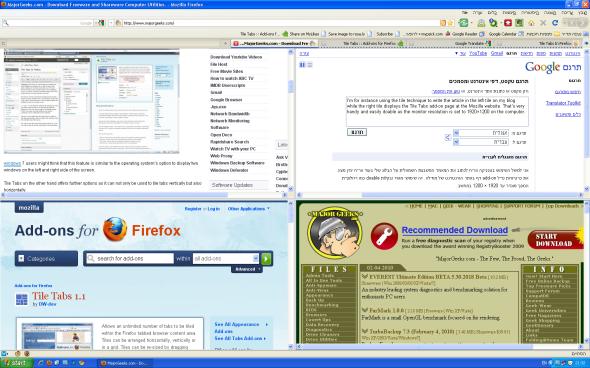Viewport: 590px width, 368px height.
Task: Open the search engine dropdown next to the search box
Action: click(101, 23)
